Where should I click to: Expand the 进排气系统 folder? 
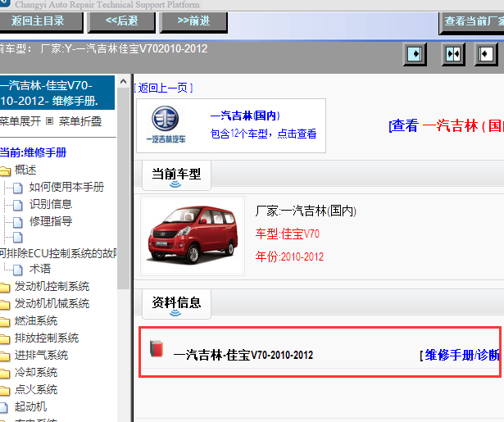pos(41,356)
